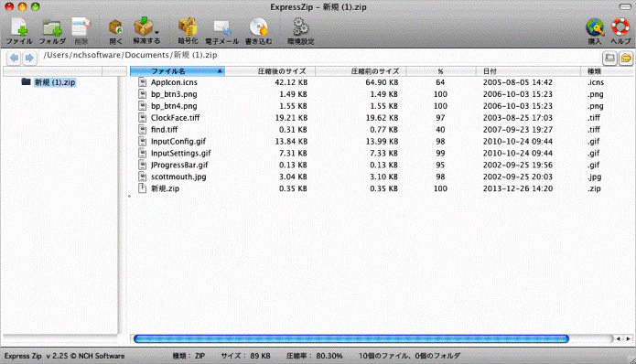The width and height of the screenshot is (636, 364).
Task: Select the file bp_btn3.png
Action: click(x=174, y=94)
